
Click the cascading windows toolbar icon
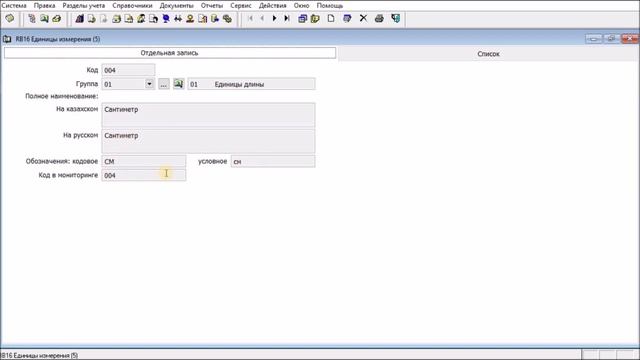(x=302, y=19)
